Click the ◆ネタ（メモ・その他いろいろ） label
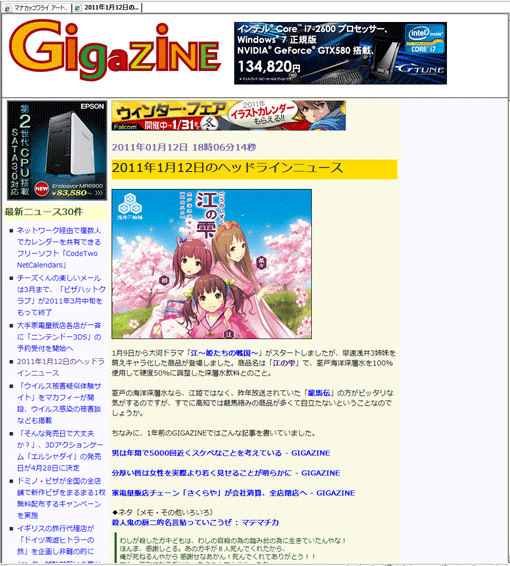The image size is (510, 566). [162, 512]
